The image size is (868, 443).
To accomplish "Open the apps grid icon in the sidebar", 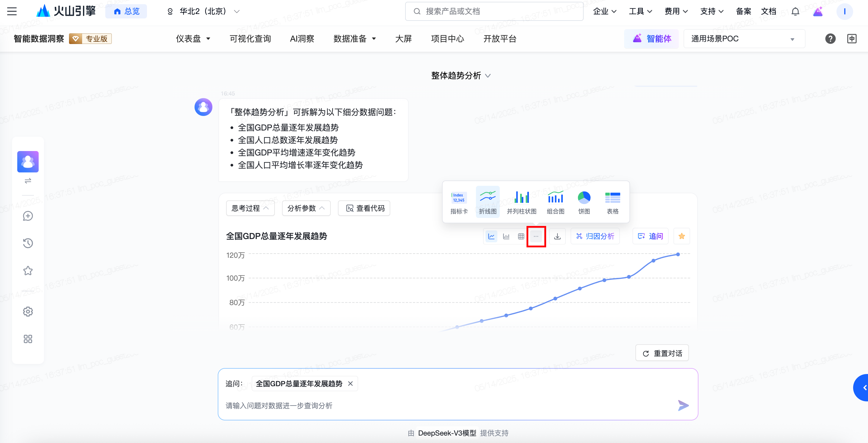I will pos(28,339).
